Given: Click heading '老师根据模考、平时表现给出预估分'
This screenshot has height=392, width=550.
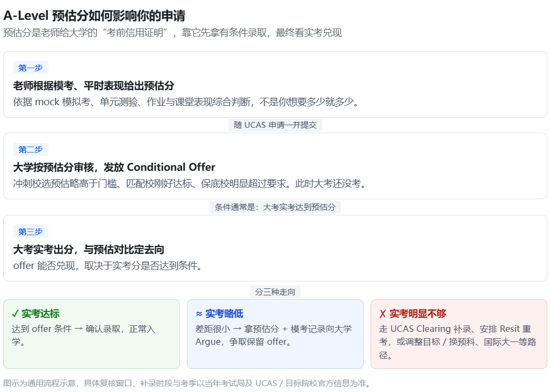Looking at the screenshot, I should pyautogui.click(x=93, y=85).
